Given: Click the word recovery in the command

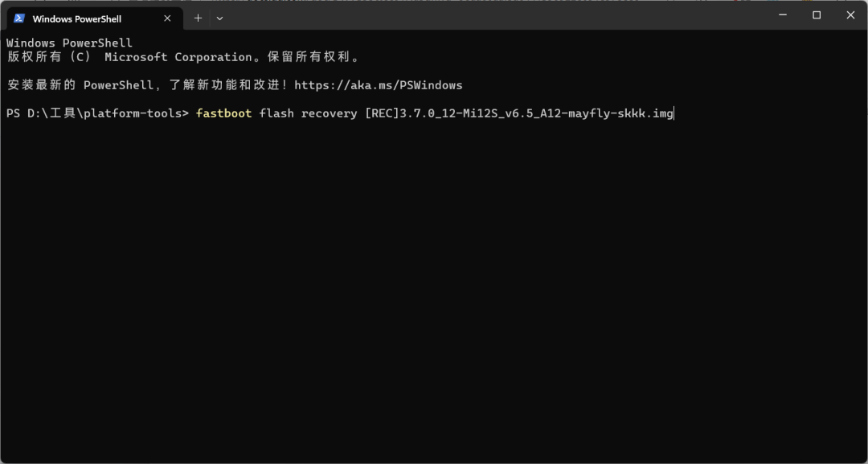Looking at the screenshot, I should [329, 113].
